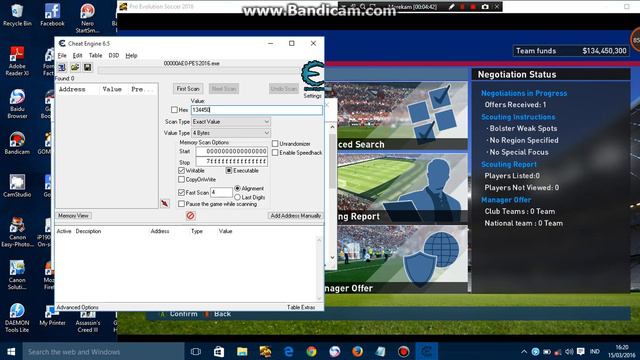Open File Explorer from the taskbar
640x360 pixels.
pyautogui.click(x=242, y=351)
